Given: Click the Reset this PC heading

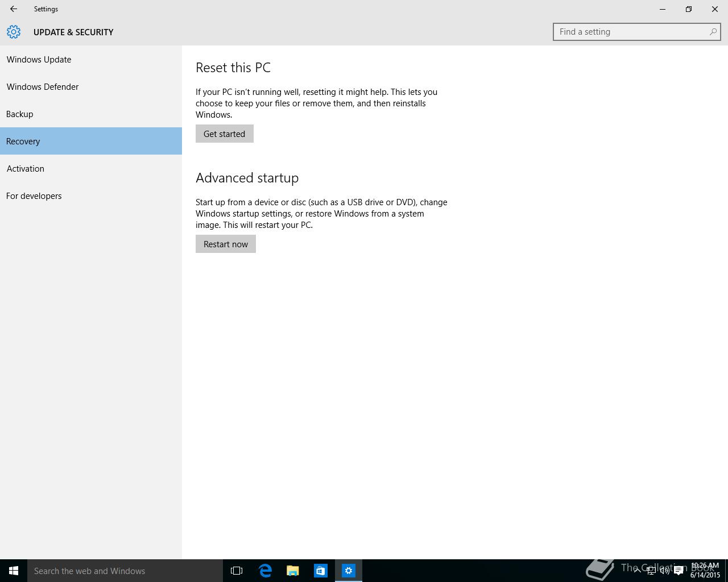Looking at the screenshot, I should [x=233, y=68].
